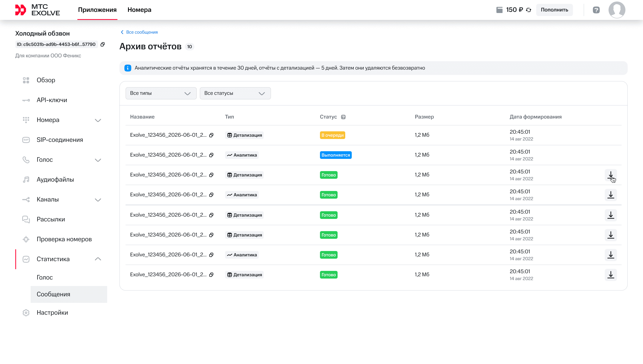Click the Дата формирования column header
This screenshot has height=364, width=643.
(535, 117)
